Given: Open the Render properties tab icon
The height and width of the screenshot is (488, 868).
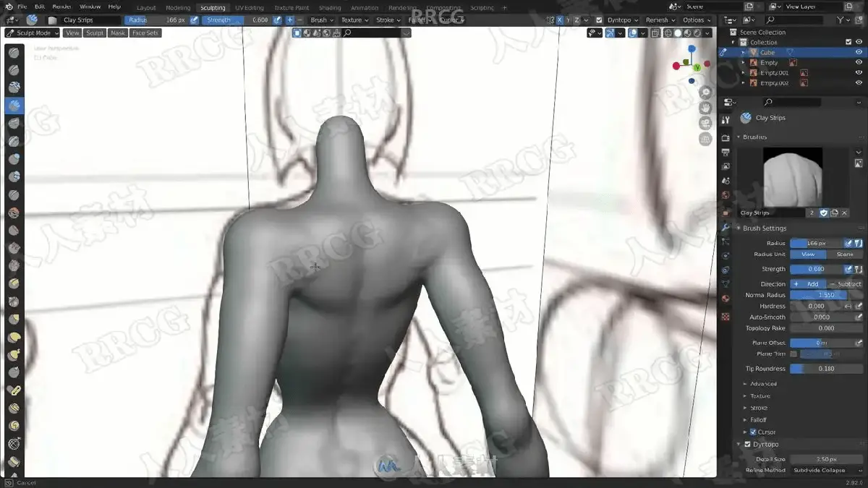Looking at the screenshot, I should coord(726,137).
